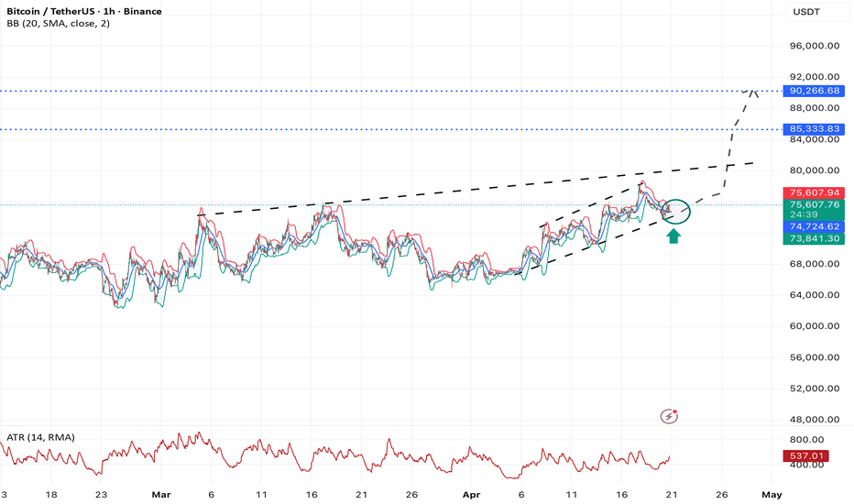Click the blue 74,724.62 basis price label

[x=814, y=225]
